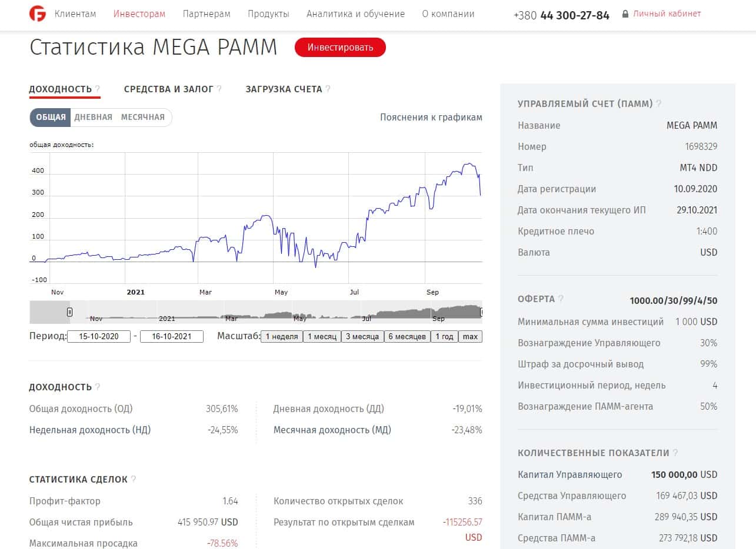The height and width of the screenshot is (549, 756).
Task: Click minimum investment value 1 000 USD
Action: point(696,322)
